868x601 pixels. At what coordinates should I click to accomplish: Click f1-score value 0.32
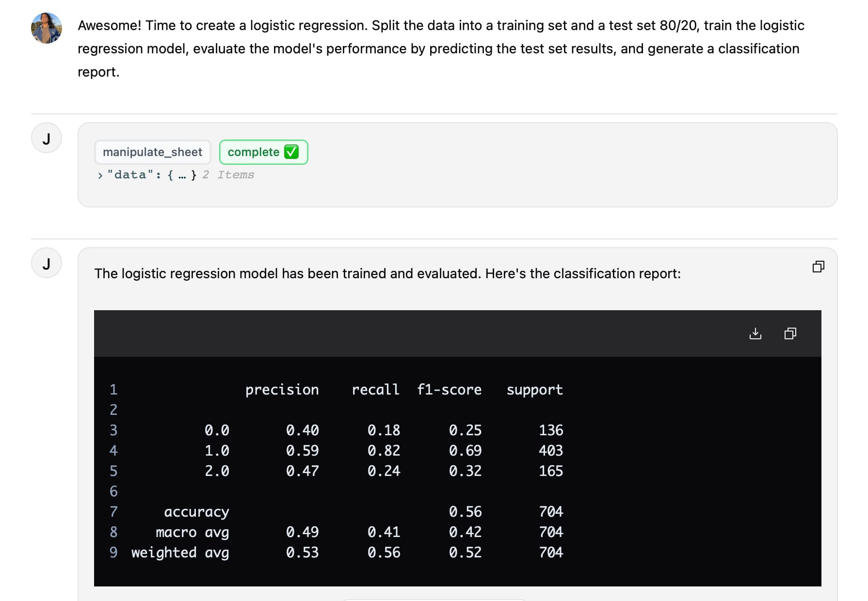coord(466,471)
